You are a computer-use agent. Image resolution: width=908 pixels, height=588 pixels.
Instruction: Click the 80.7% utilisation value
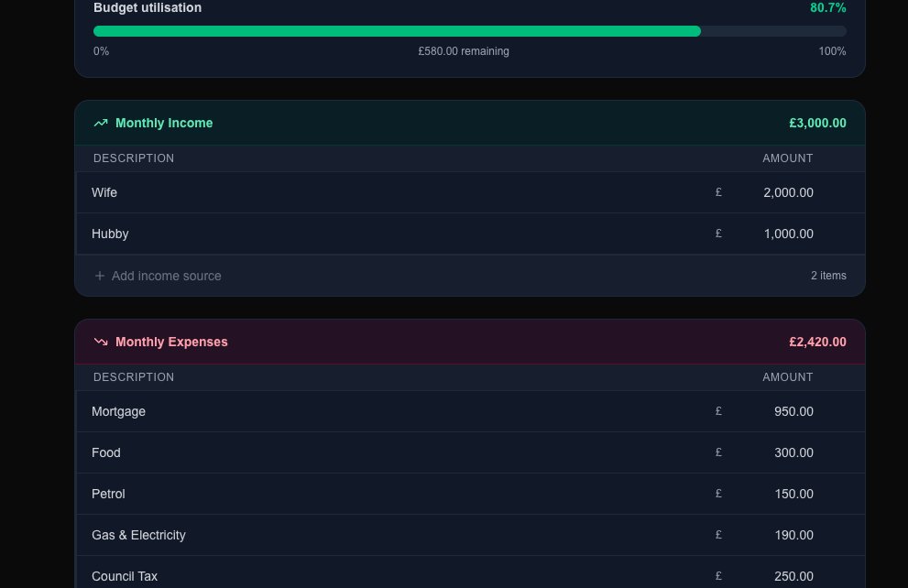827,7
